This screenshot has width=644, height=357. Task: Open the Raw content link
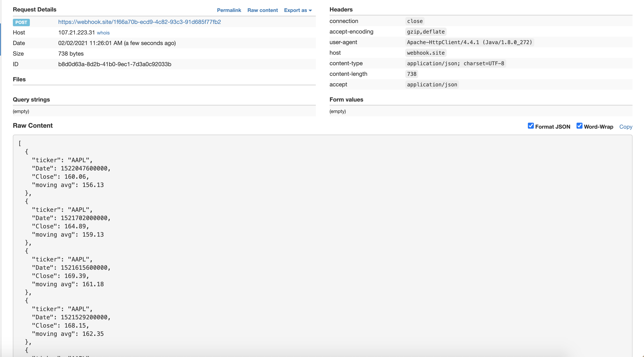(x=263, y=10)
